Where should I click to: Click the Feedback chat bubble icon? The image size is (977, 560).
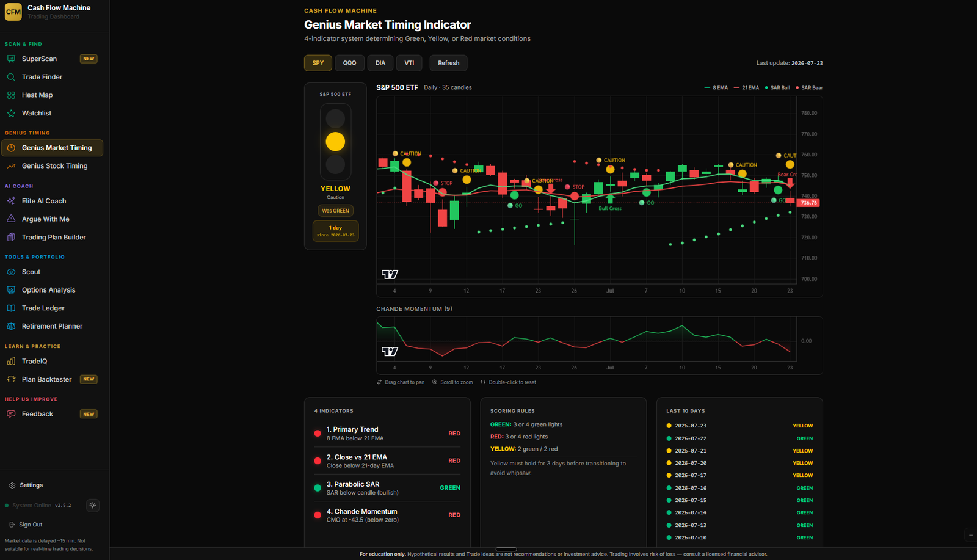click(11, 414)
